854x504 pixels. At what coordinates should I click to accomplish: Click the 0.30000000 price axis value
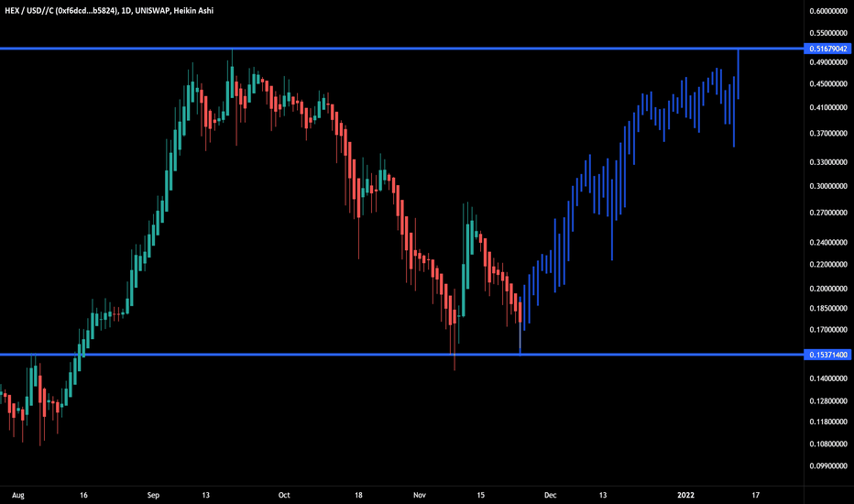(828, 186)
